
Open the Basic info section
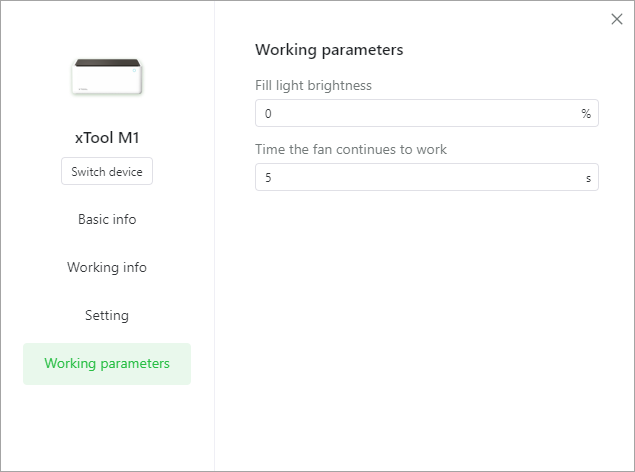[107, 219]
